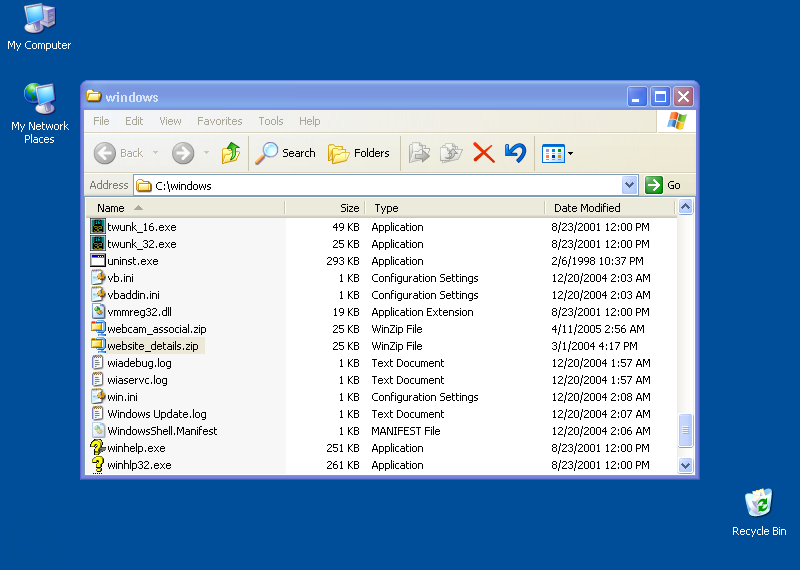Select the twunk_32.exe icon
This screenshot has width=800, height=570.
[98, 243]
